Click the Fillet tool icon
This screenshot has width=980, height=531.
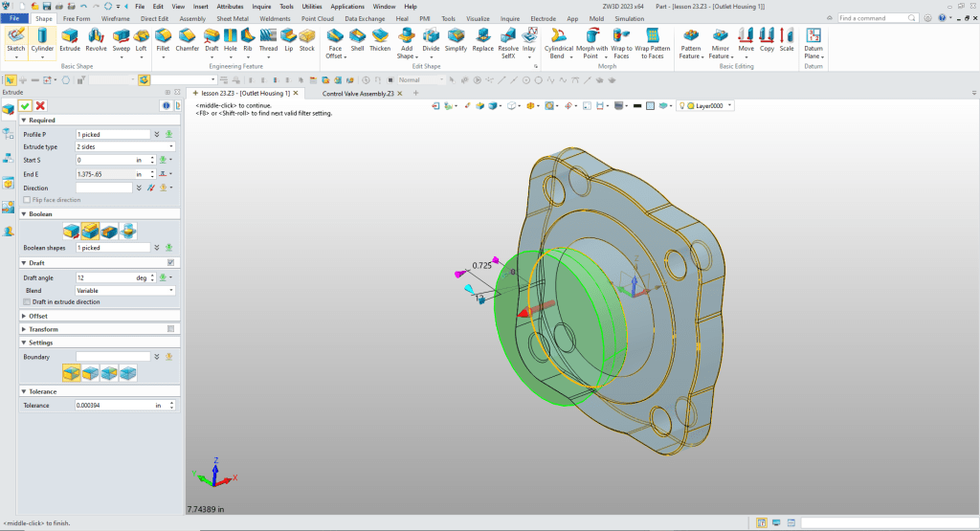coord(163,39)
